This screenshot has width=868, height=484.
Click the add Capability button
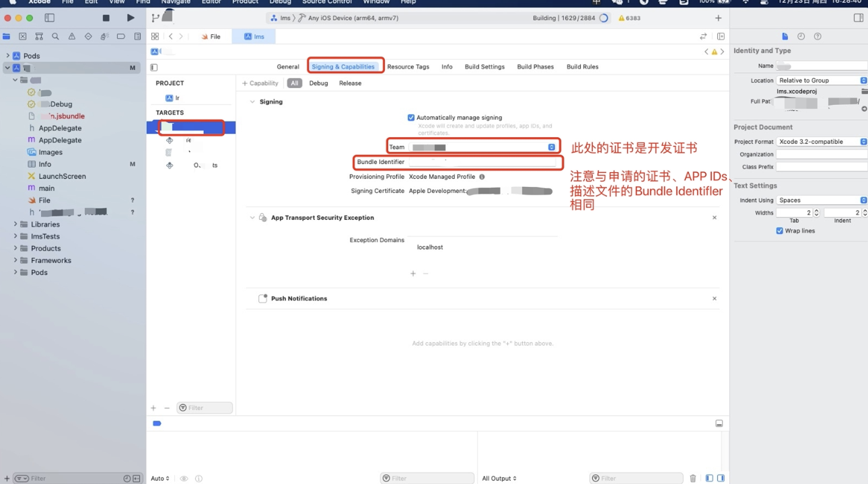click(x=260, y=83)
